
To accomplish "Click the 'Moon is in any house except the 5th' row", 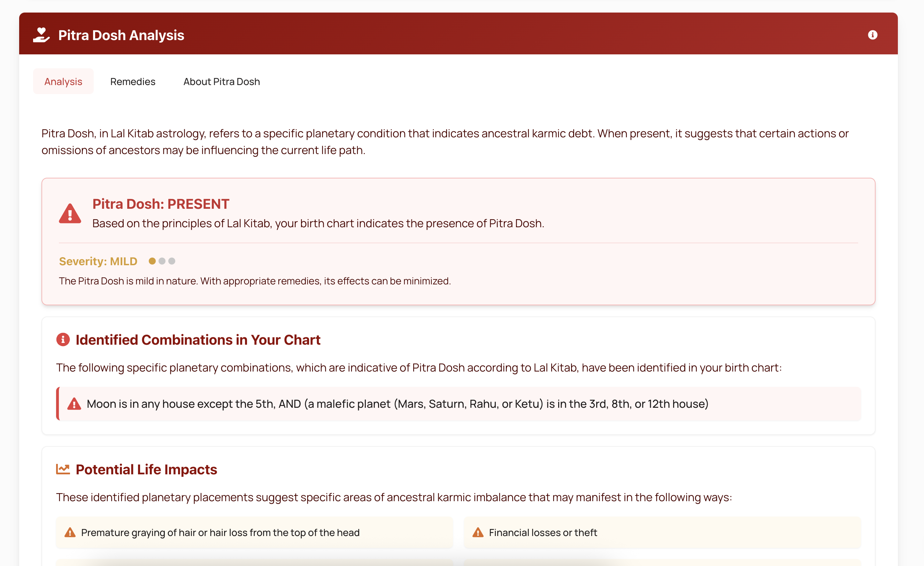I will pos(459,404).
